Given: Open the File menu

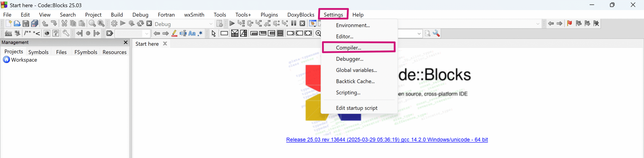Looking at the screenshot, I should (x=7, y=15).
